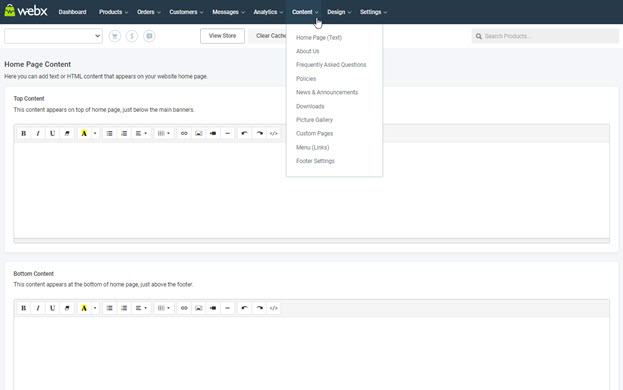Viewport: 623px width, 390px height.
Task: Insert unordered list in Bottom Content editor
Action: (x=109, y=308)
